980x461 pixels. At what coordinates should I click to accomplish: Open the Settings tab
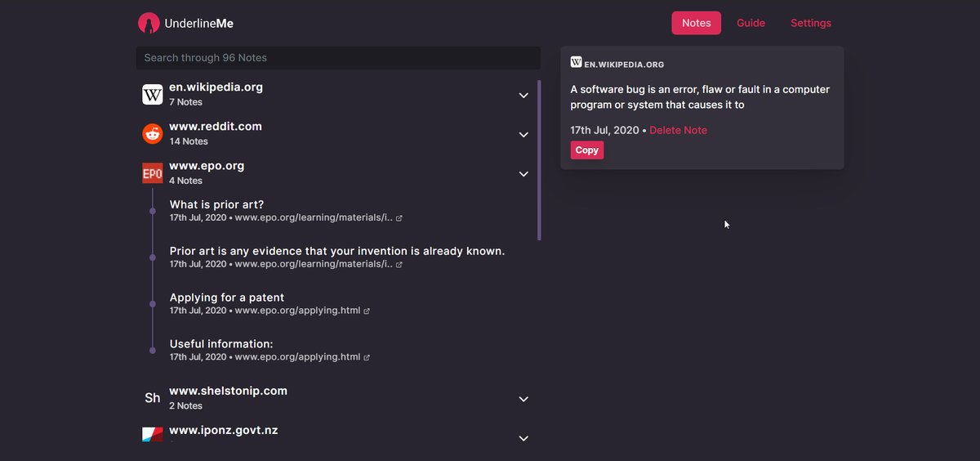point(811,23)
